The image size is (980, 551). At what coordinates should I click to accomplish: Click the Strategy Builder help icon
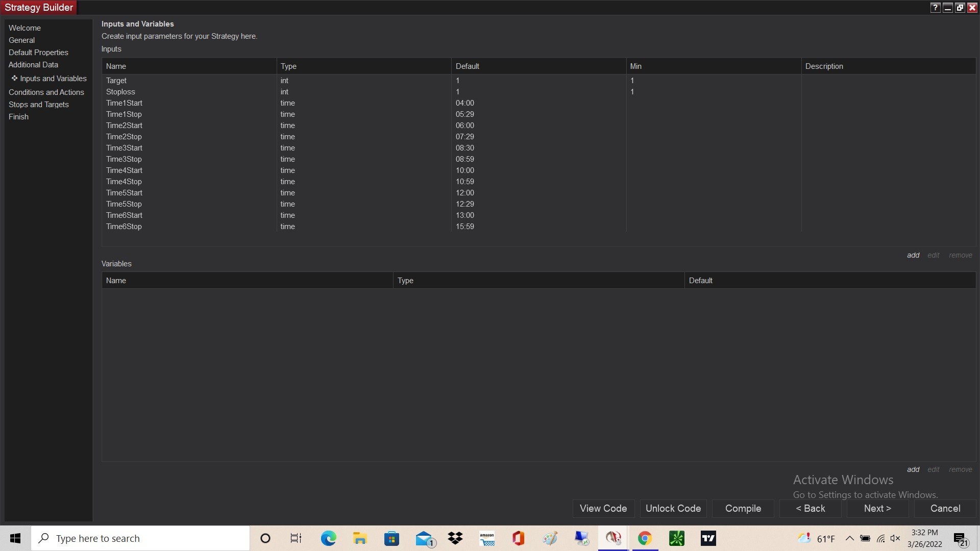(935, 8)
